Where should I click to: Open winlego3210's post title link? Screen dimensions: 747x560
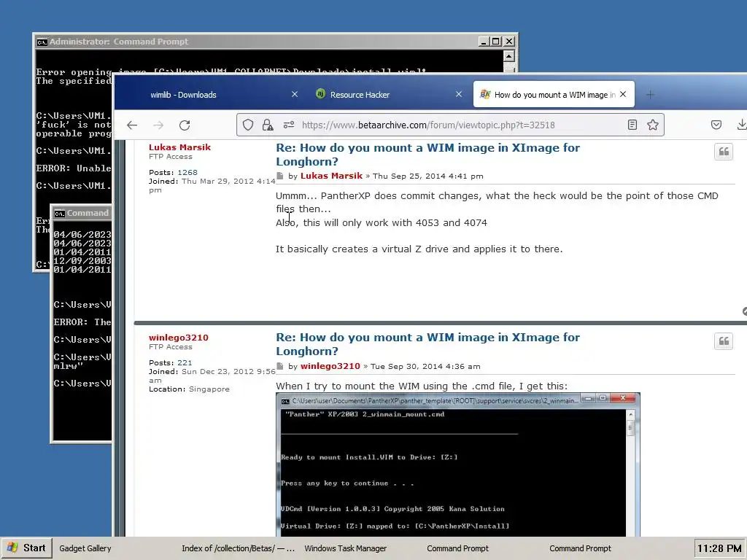coord(427,344)
